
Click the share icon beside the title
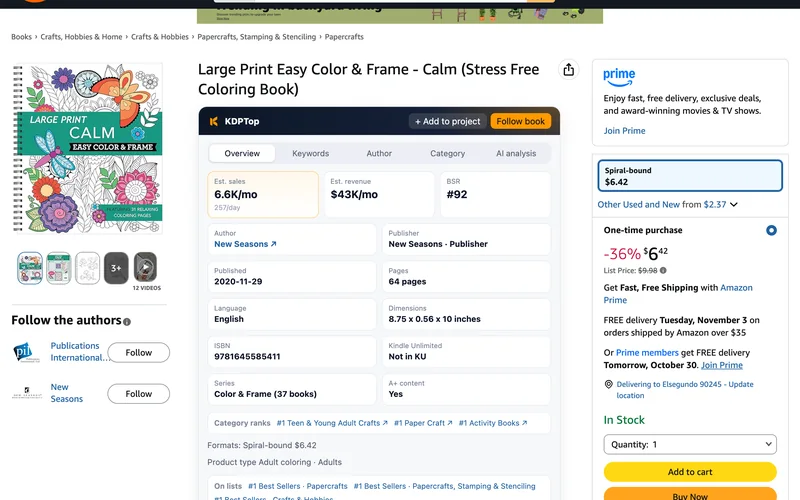tap(568, 70)
